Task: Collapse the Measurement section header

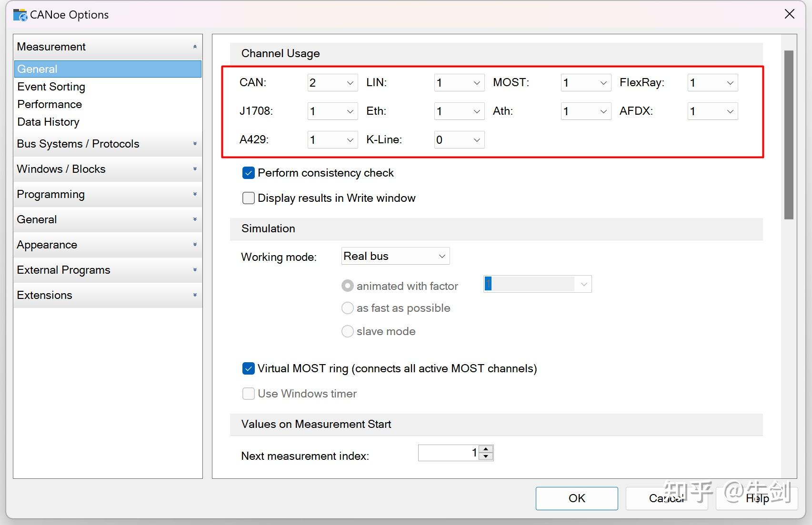Action: 108,47
